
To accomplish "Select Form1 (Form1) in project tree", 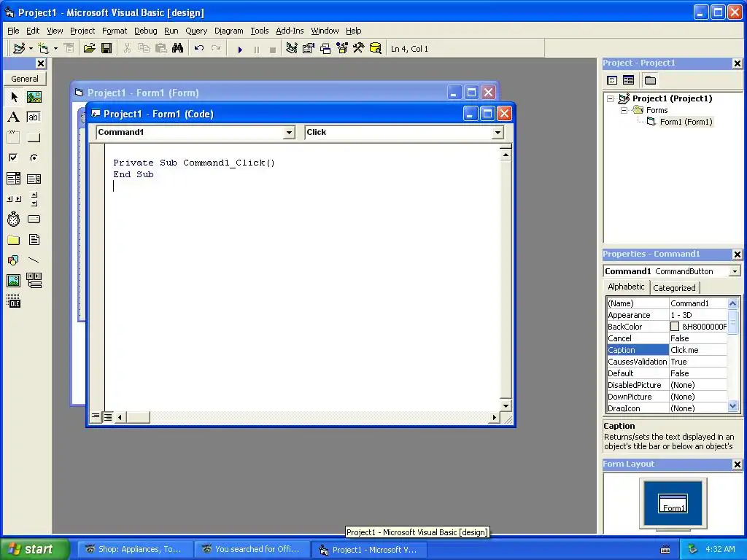I will coord(686,122).
